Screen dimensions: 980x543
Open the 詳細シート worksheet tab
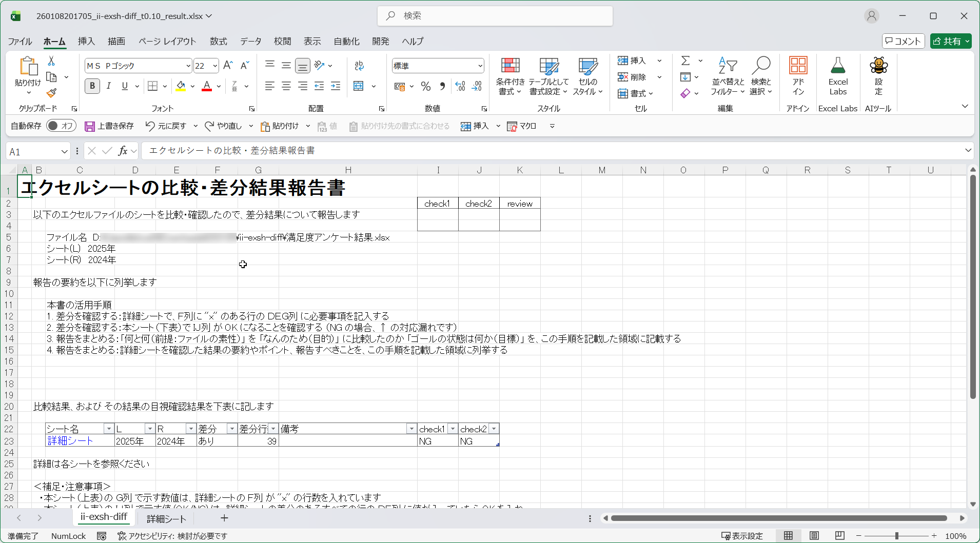click(166, 518)
